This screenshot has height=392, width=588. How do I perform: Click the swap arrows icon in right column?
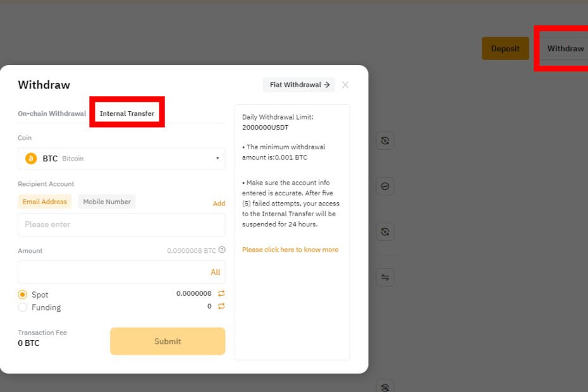385,277
